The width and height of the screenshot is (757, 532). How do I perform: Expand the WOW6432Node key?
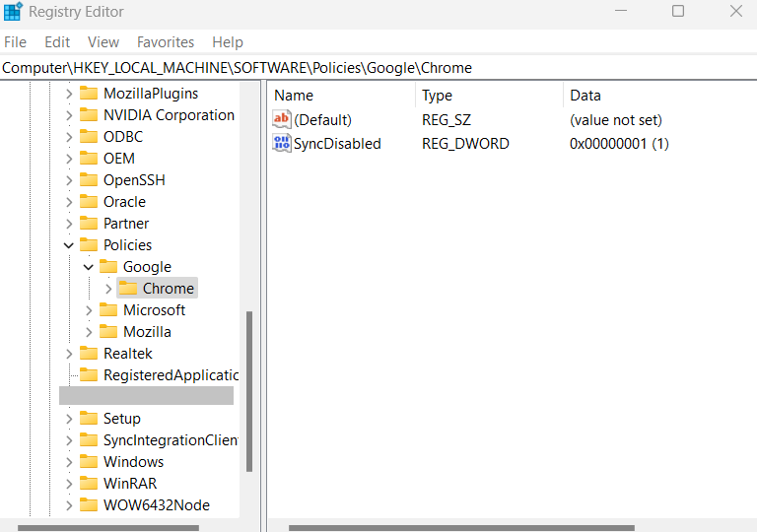point(69,505)
